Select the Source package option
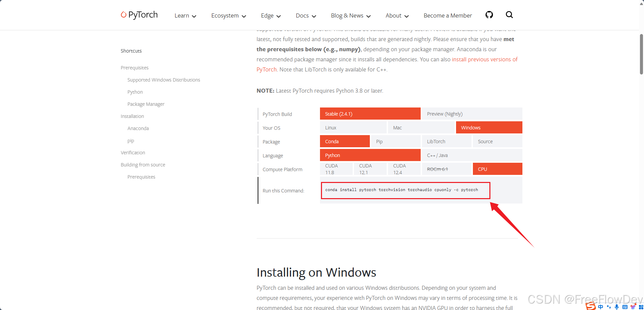The height and width of the screenshot is (310, 644). coord(497,141)
